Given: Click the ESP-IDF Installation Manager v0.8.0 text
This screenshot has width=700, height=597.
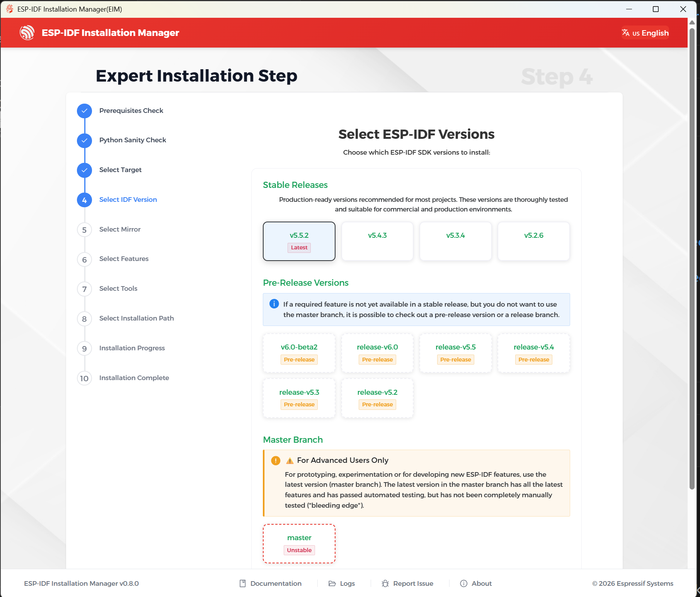Looking at the screenshot, I should pyautogui.click(x=81, y=583).
